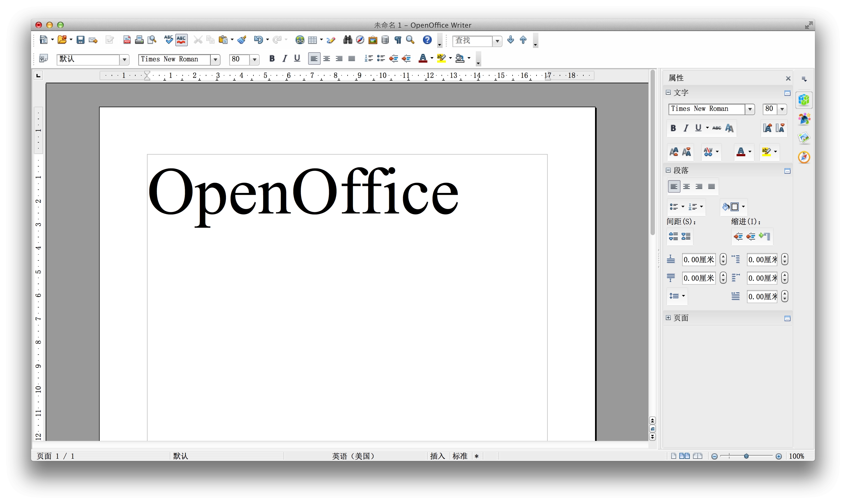Open Page Preview from the toolbar
This screenshot has width=846, height=504.
152,40
